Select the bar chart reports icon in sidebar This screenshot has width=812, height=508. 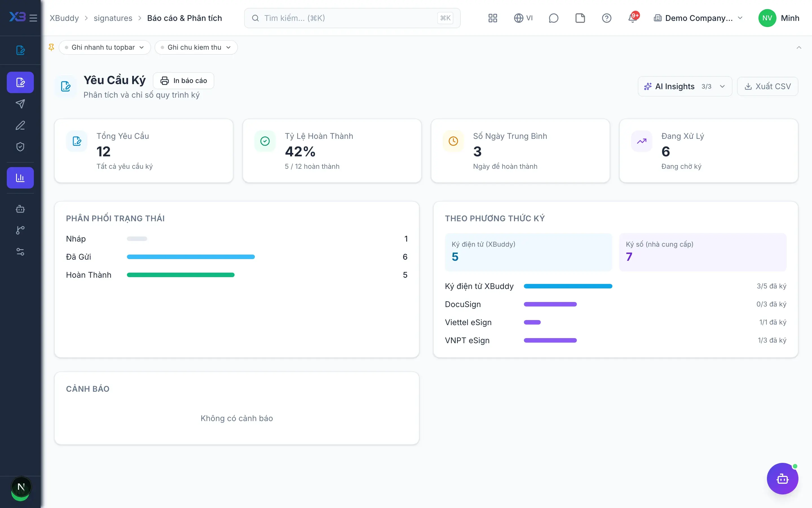pos(20,178)
